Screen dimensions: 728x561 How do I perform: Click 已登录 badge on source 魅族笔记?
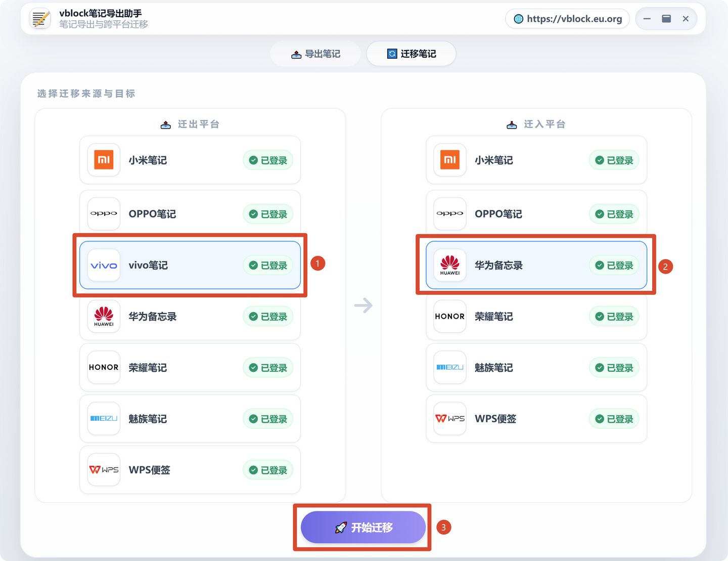pos(268,419)
